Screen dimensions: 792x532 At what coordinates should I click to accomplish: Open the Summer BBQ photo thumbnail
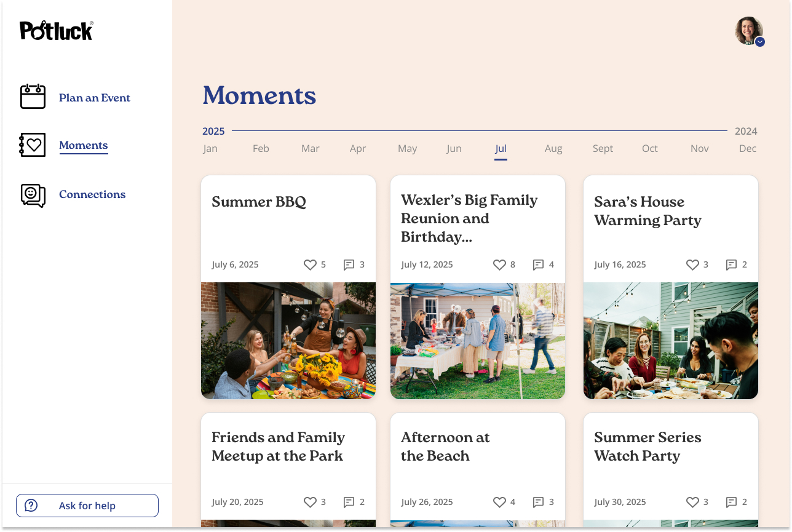tap(288, 340)
